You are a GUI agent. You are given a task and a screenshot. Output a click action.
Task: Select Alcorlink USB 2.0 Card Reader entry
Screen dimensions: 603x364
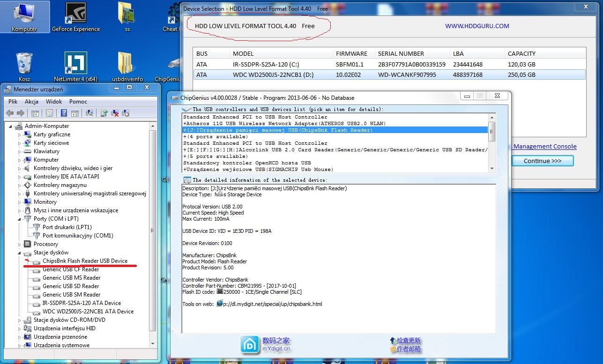coord(335,150)
